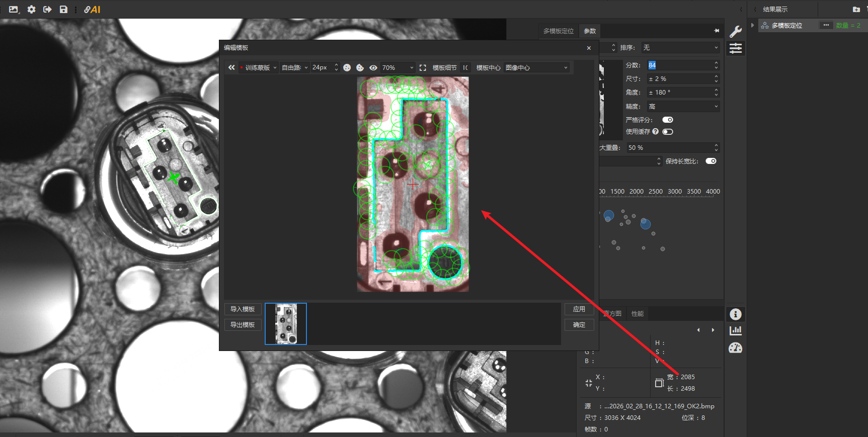
Task: Open the image source icon in top toolbar
Action: pyautogui.click(x=14, y=10)
